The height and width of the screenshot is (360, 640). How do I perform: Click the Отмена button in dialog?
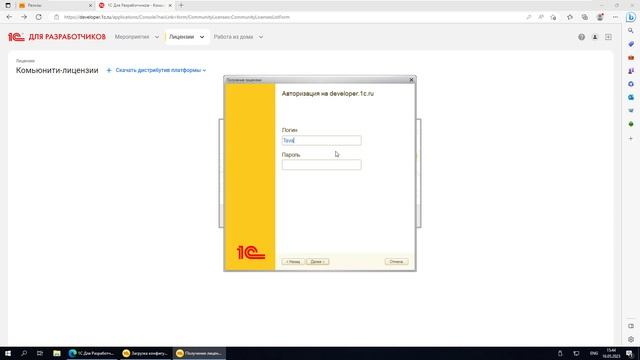point(396,262)
